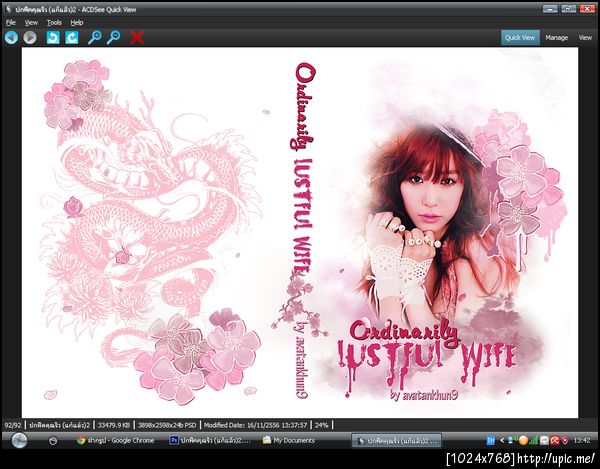Screen dimensions: 600x469
Task: Switch to Photoshop PSD taskbar button
Action: pos(210,440)
